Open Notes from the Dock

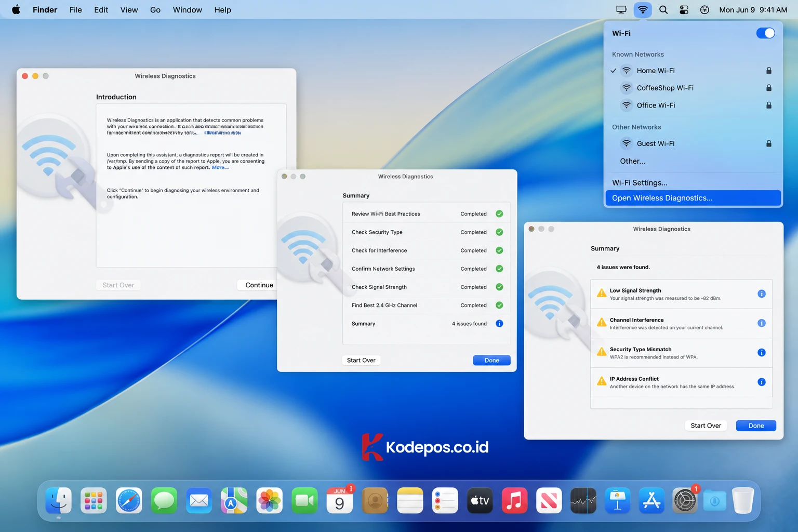410,501
